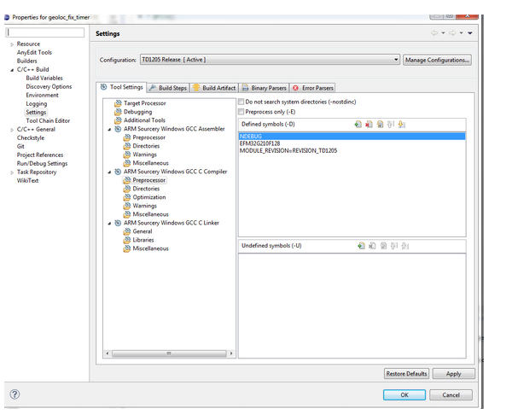This screenshot has width=512, height=420.
Task: Open the Settings view menu arrow
Action: (470, 33)
